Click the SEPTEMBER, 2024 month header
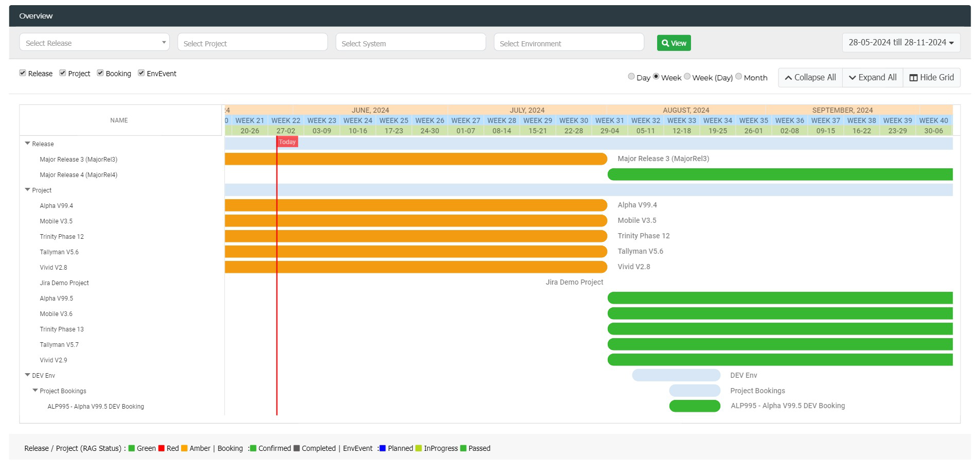 (843, 110)
